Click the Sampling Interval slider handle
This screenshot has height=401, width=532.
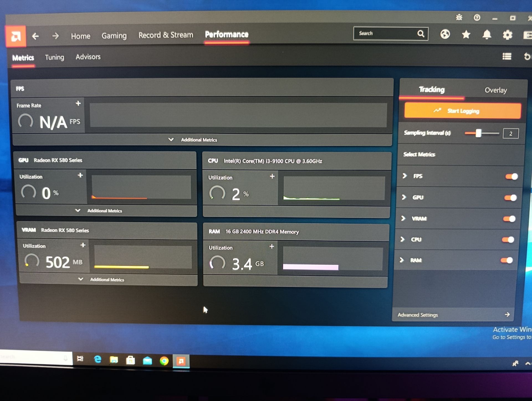478,133
